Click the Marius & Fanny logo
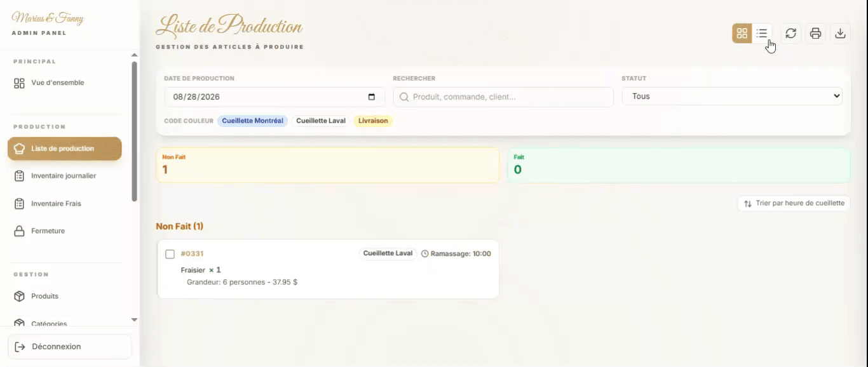The width and height of the screenshot is (868, 367). [48, 18]
